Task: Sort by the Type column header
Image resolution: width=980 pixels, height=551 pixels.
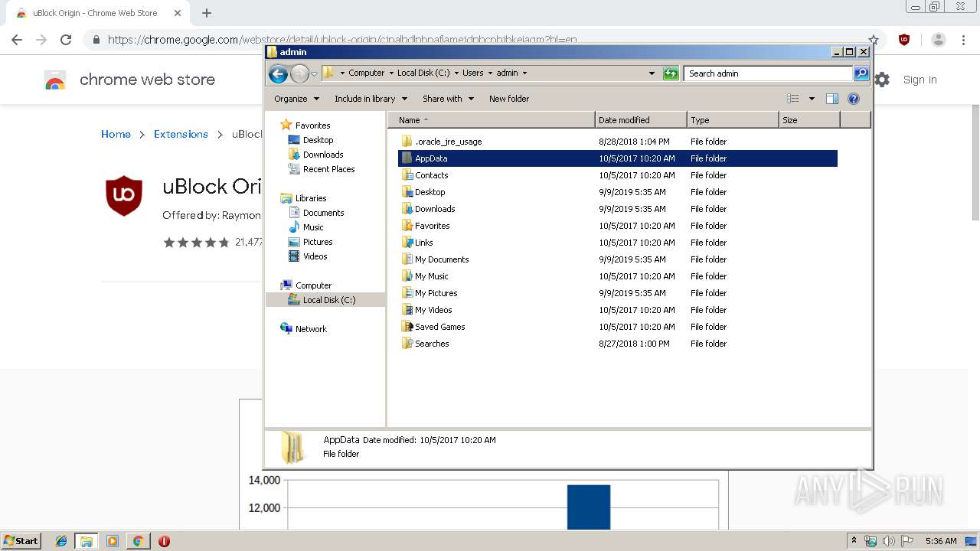Action: click(733, 120)
